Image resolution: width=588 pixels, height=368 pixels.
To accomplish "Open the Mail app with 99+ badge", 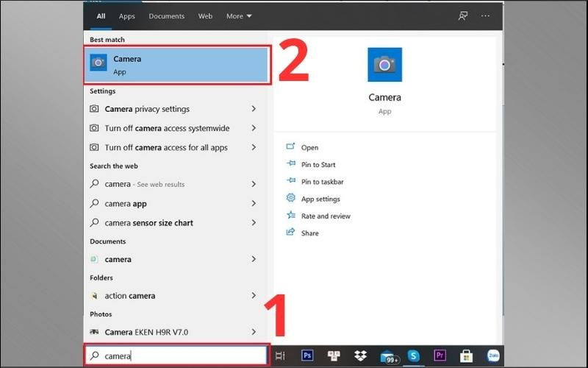I will [x=387, y=355].
